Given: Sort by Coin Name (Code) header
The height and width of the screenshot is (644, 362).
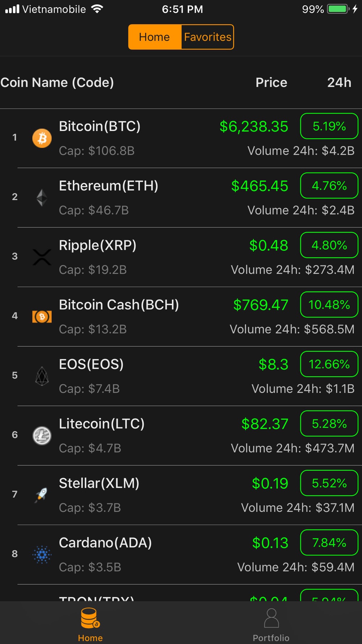Looking at the screenshot, I should (x=57, y=83).
